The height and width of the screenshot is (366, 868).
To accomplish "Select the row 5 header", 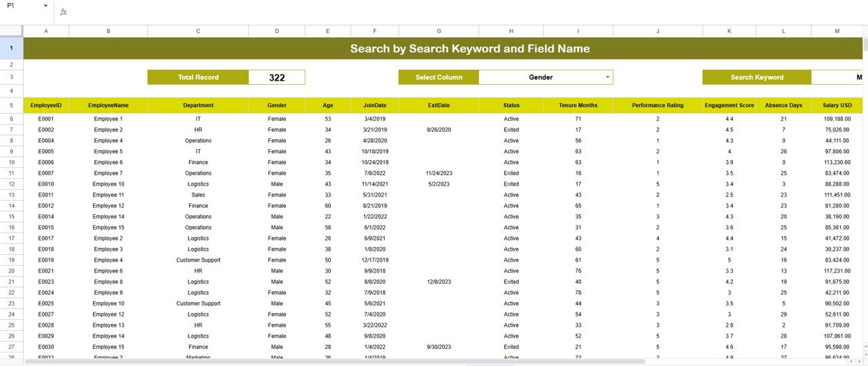I will tap(12, 105).
